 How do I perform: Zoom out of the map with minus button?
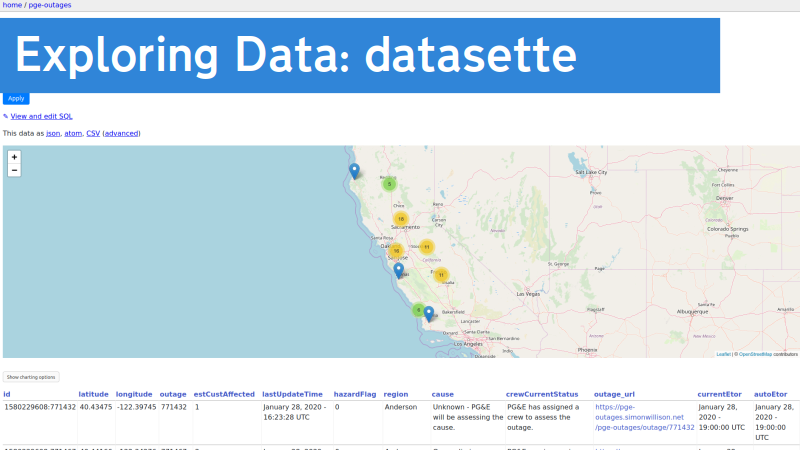click(14, 170)
